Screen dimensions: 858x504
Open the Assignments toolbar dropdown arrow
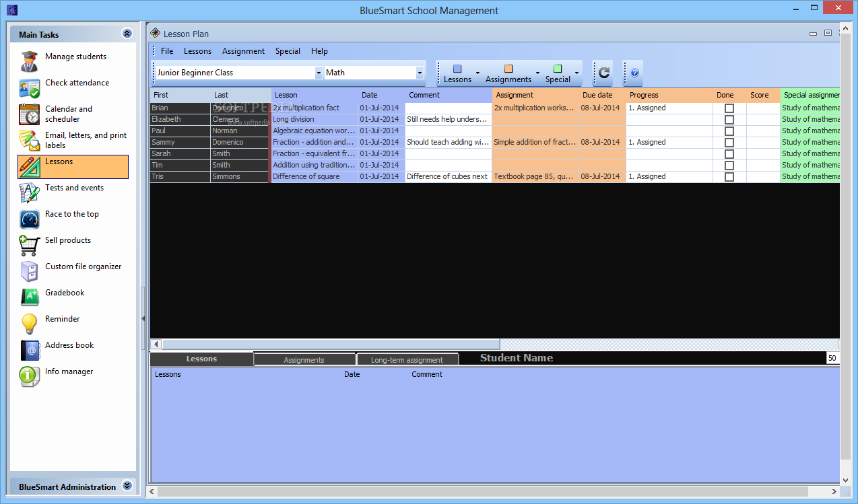pyautogui.click(x=537, y=73)
